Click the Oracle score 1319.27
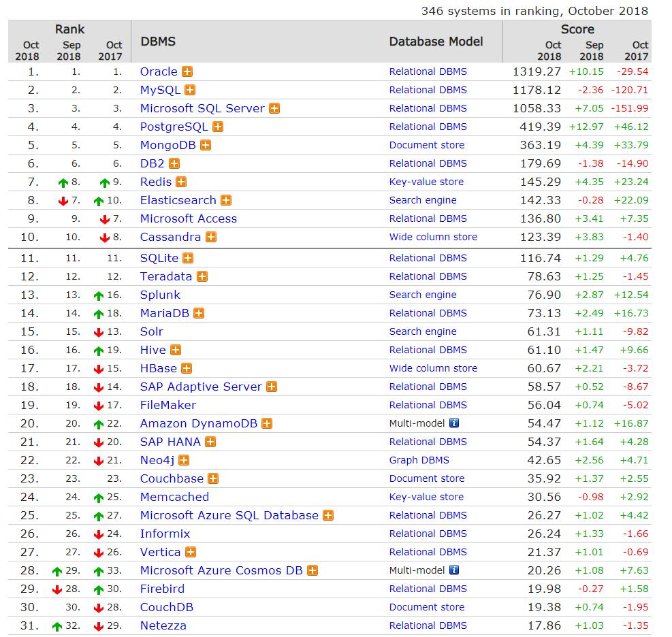Screen dimensions: 672x637 [537, 71]
